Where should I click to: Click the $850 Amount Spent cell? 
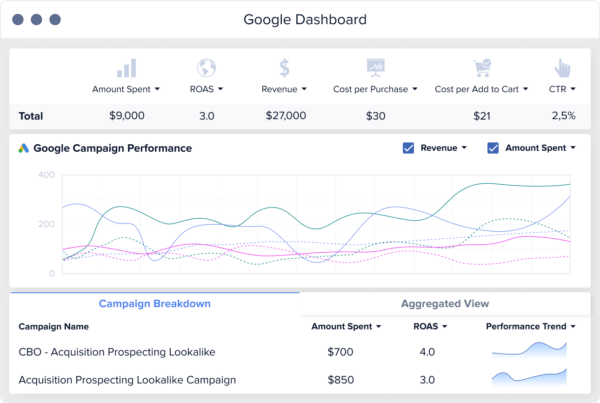tap(341, 380)
